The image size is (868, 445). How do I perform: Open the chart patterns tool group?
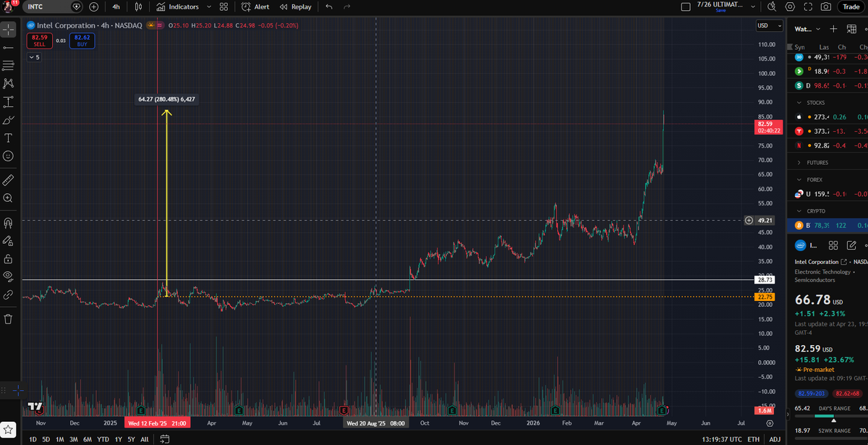pyautogui.click(x=9, y=84)
